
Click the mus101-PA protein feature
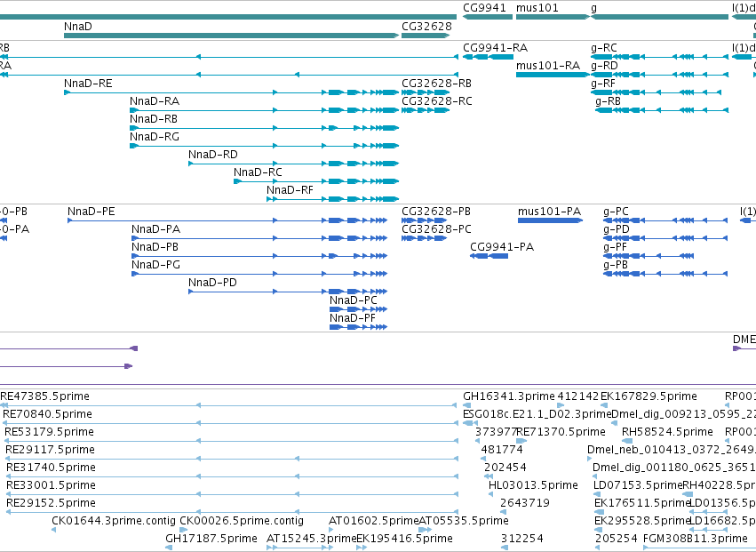(550, 220)
